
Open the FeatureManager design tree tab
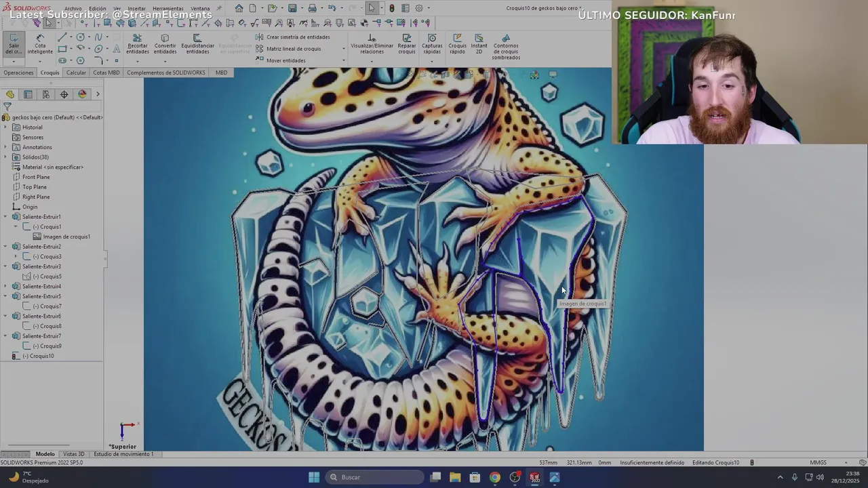pyautogui.click(x=10, y=94)
